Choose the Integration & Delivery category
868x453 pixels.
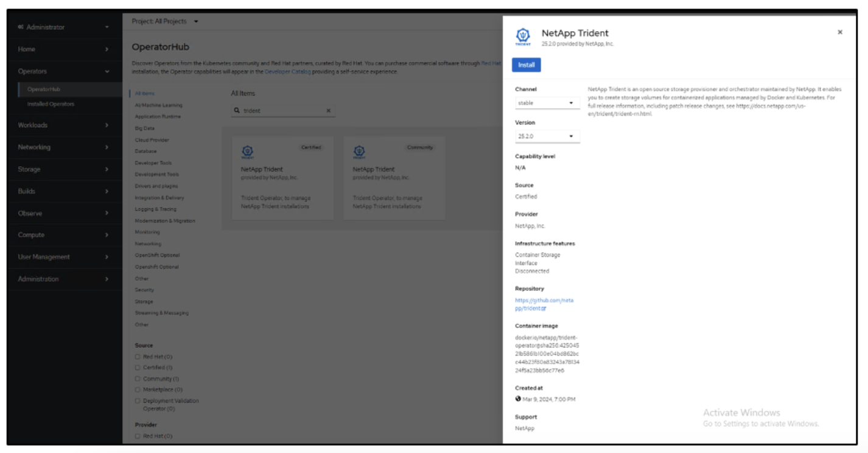159,198
